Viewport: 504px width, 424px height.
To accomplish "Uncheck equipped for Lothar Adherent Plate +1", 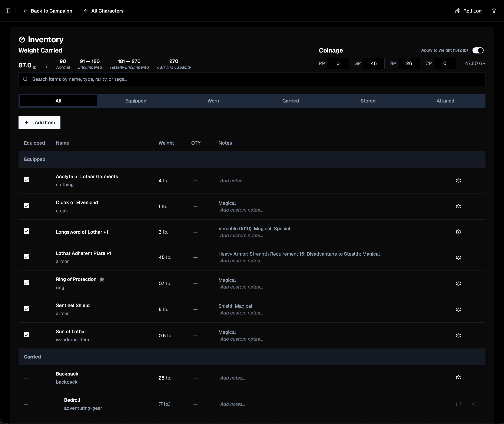I will pyautogui.click(x=26, y=256).
